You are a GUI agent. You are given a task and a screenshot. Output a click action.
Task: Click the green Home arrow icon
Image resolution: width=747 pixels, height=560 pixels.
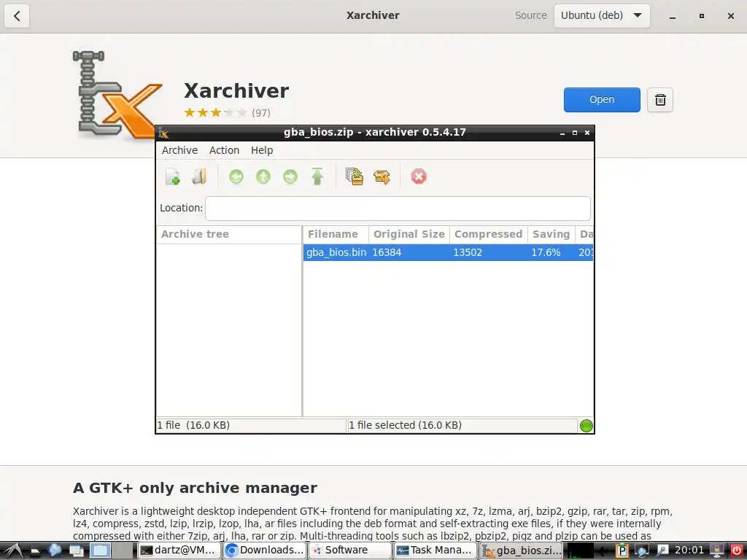tap(317, 176)
